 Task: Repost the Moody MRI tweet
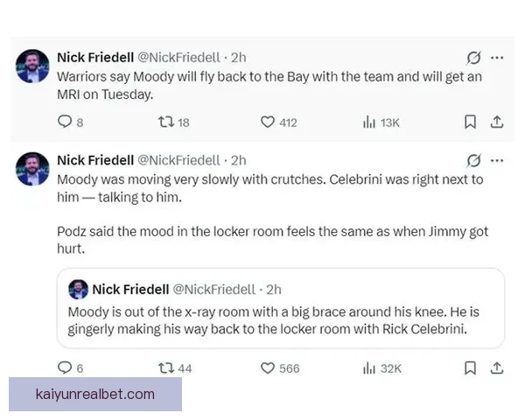[164, 122]
